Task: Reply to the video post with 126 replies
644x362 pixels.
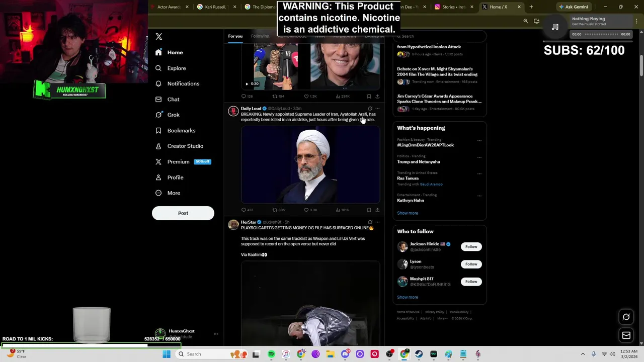Action: pos(247,97)
